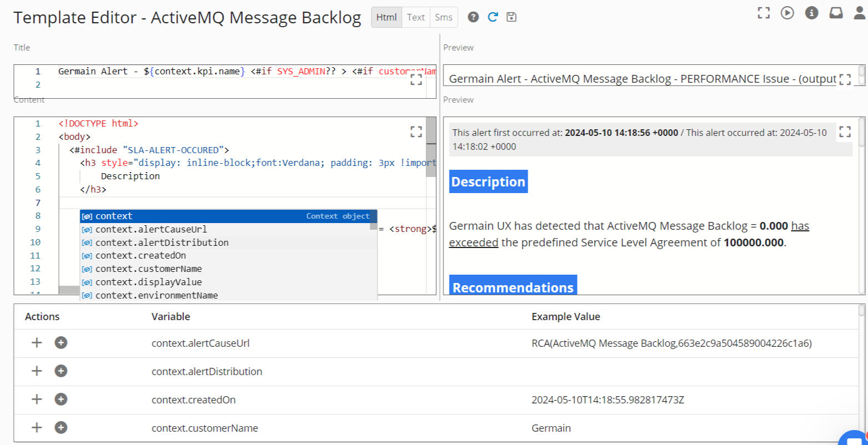The width and height of the screenshot is (868, 445).
Task: Click the Example Value column header
Action: [x=566, y=316]
